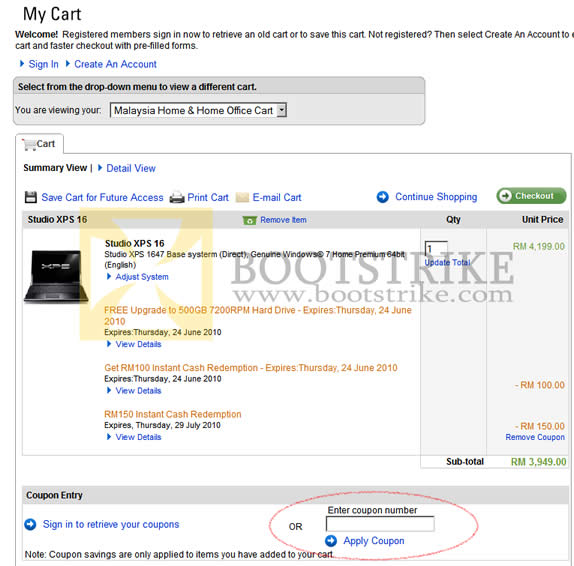The image size is (574, 566).
Task: Click the blue arrow icon beside Apply Coupon
Action: point(331,541)
